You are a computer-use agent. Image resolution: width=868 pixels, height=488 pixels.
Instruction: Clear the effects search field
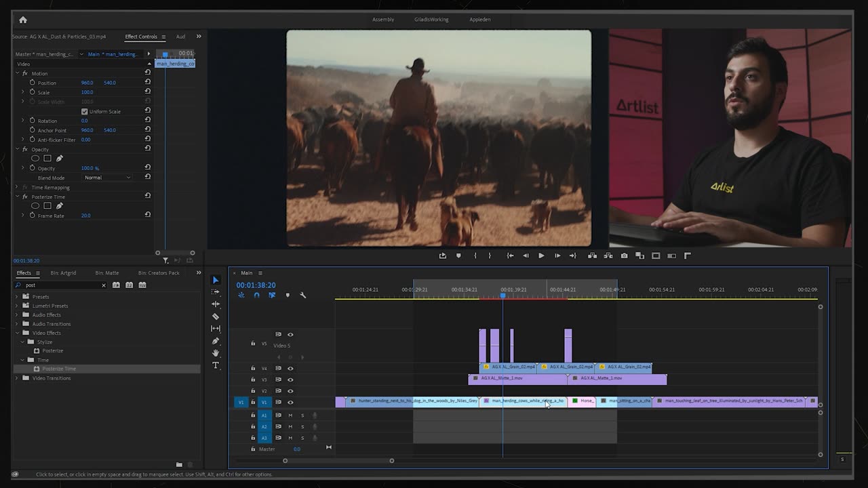[x=104, y=285]
